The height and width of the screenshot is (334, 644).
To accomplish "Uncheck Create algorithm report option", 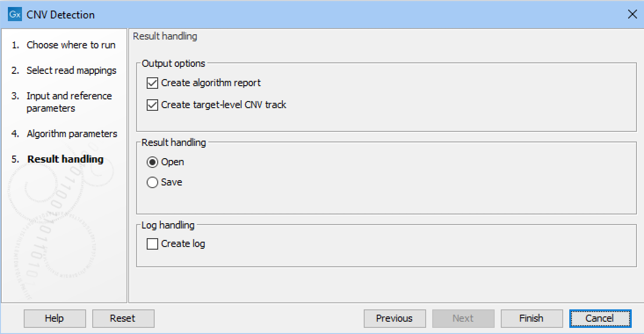I will click(x=152, y=83).
